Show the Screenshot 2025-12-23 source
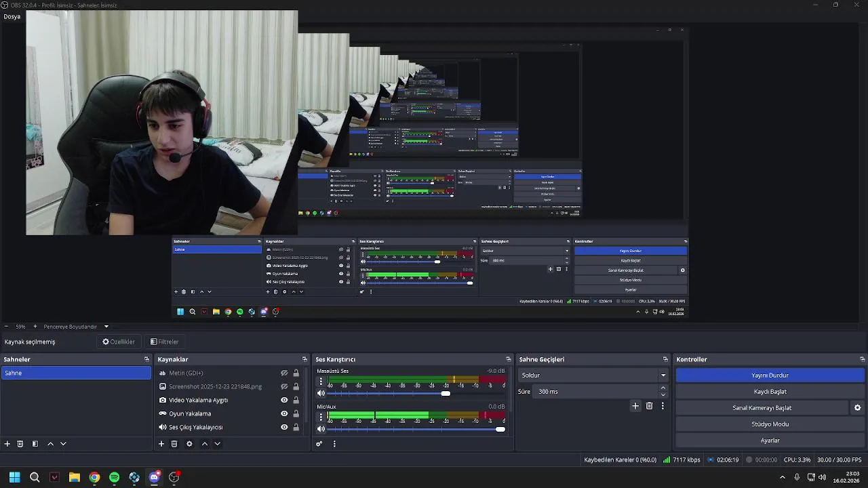Image resolution: width=868 pixels, height=488 pixels. (x=285, y=386)
